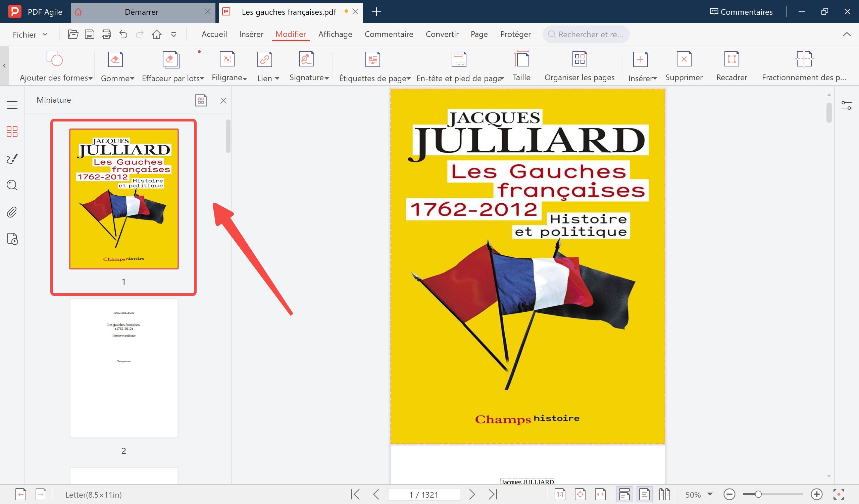Open the thumbnails sidebar panel icon
The image size is (859, 504).
(12, 132)
